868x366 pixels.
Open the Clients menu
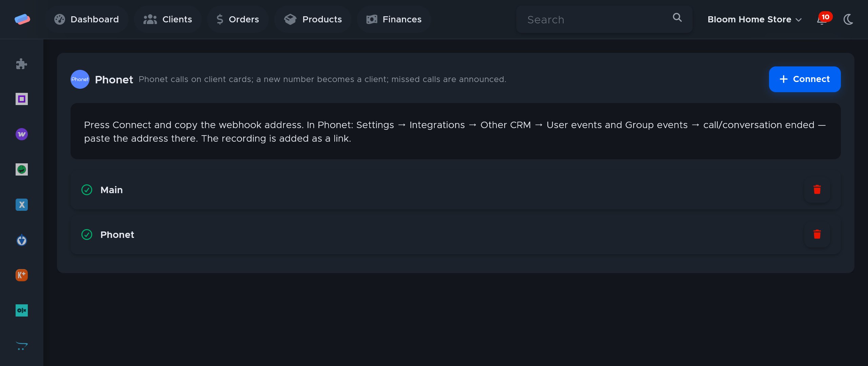(167, 19)
